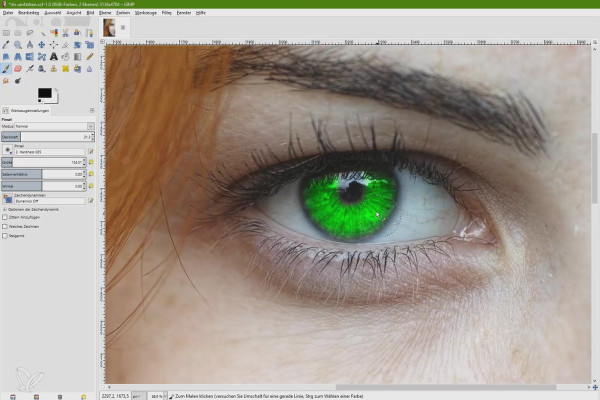Adjust the Größe brush size slider
This screenshot has width=600, height=400.
pyautogui.click(x=42, y=162)
